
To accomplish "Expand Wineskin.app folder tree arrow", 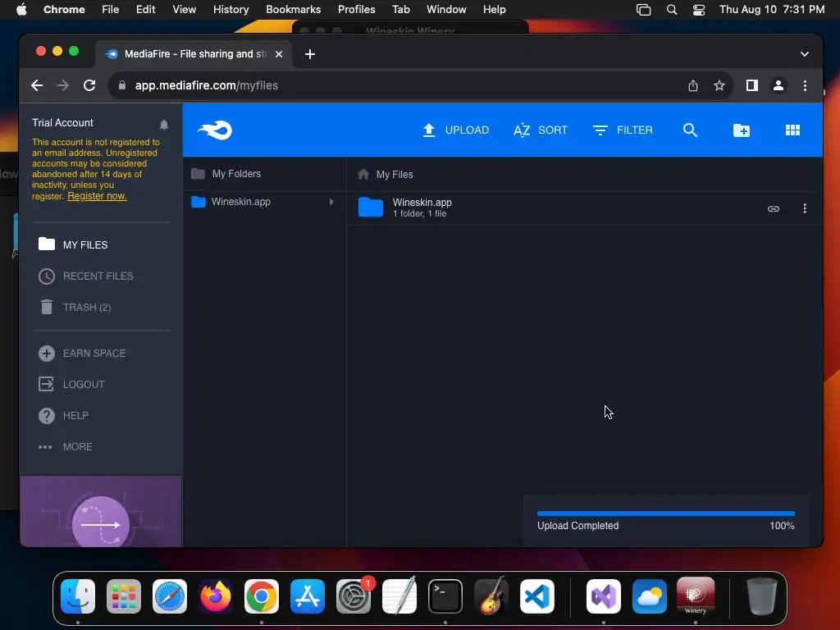I will tap(331, 202).
